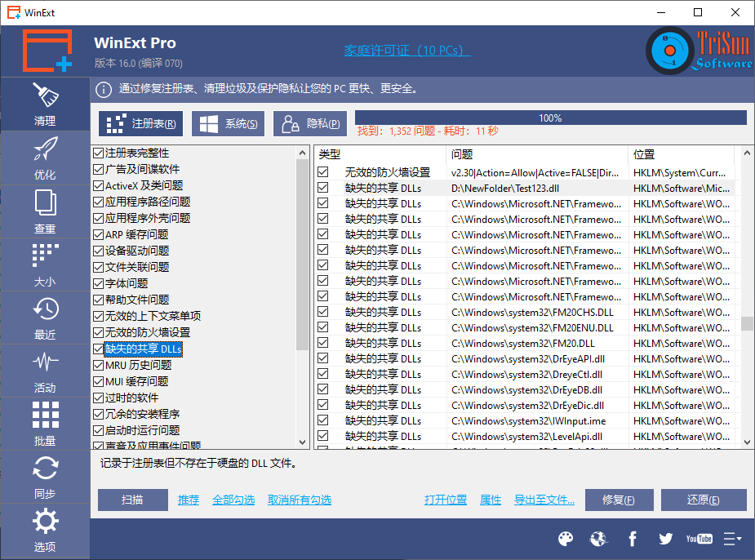Open the 清理 (Clean) sidebar section

click(x=45, y=104)
